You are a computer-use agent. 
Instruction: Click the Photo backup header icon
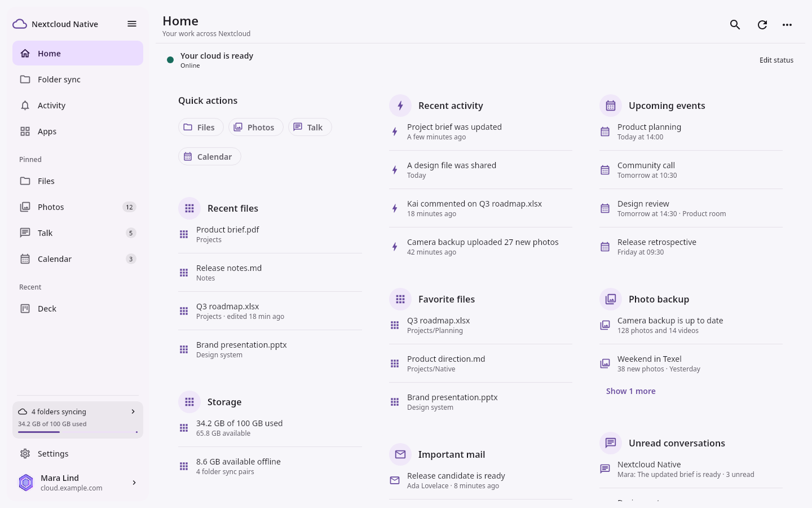pyautogui.click(x=611, y=299)
